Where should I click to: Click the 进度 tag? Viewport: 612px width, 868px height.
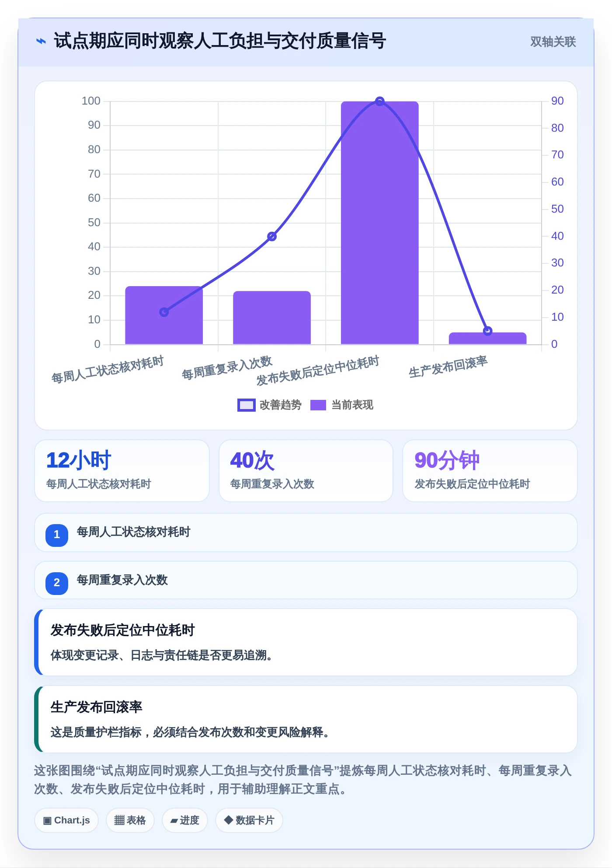184,820
